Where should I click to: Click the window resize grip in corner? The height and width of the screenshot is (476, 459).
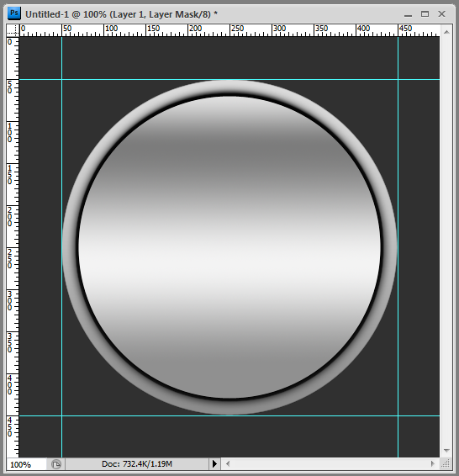click(x=446, y=463)
